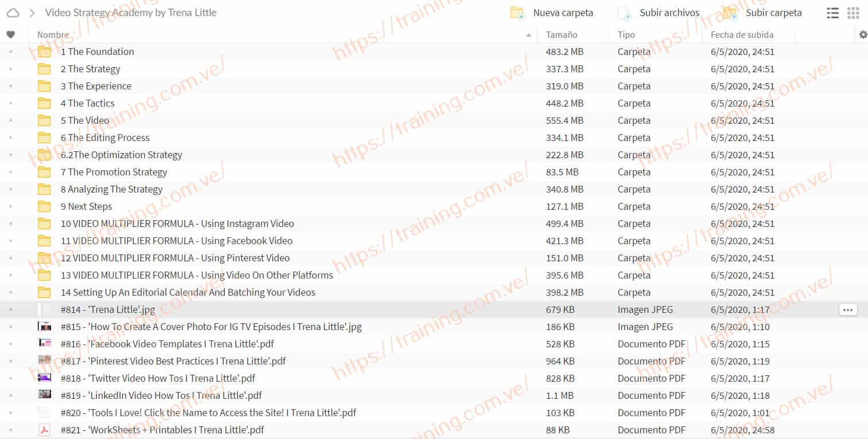
Task: Click folder icon of 2 The Strategy
Action: point(44,69)
